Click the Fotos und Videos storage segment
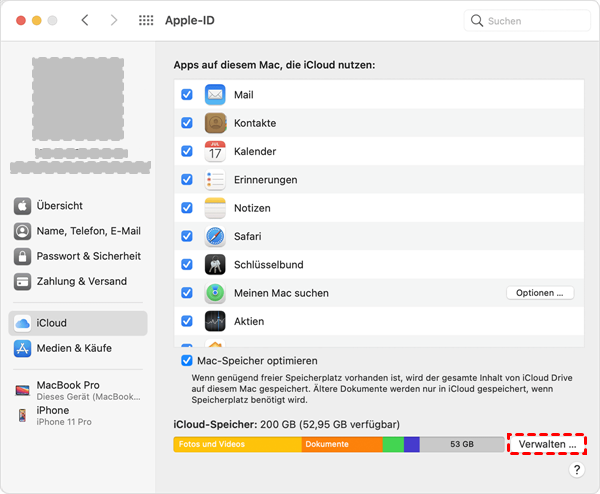The height and width of the screenshot is (494, 600). coord(237,444)
